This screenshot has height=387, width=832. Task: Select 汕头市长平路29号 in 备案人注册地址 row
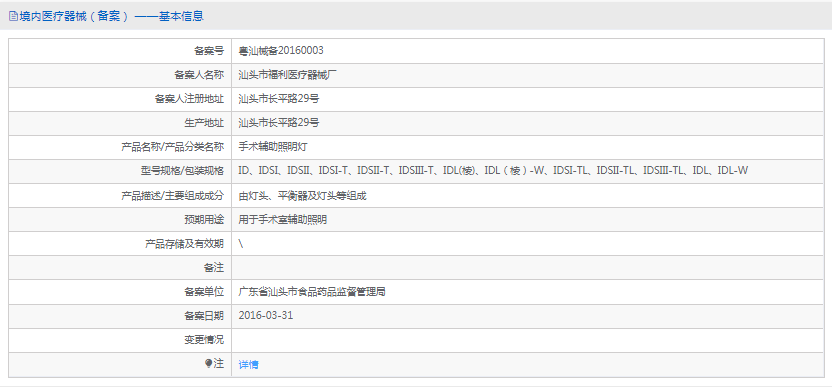(x=279, y=99)
